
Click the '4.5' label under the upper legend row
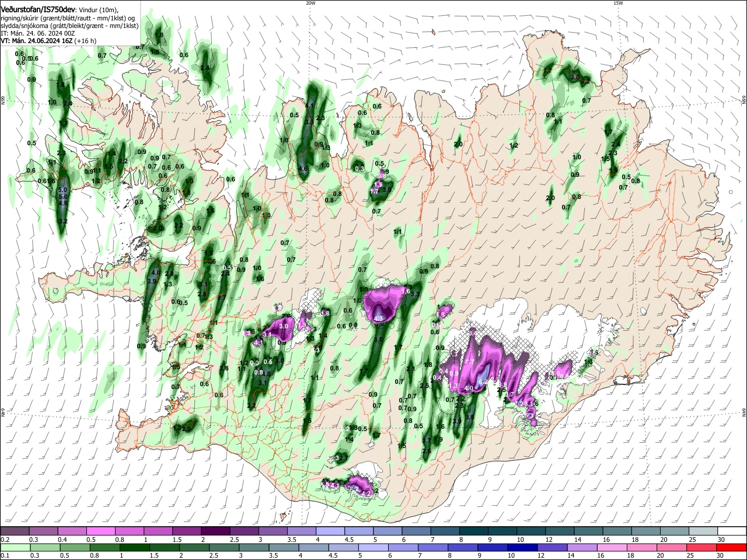(x=349, y=540)
